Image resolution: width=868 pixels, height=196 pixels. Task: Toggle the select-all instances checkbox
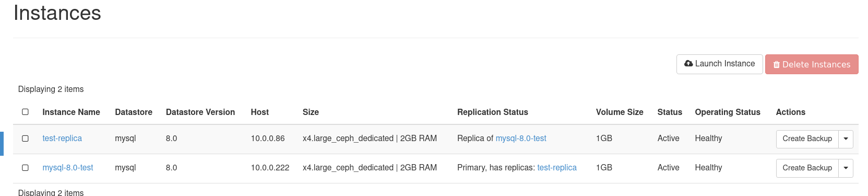pyautogui.click(x=25, y=112)
